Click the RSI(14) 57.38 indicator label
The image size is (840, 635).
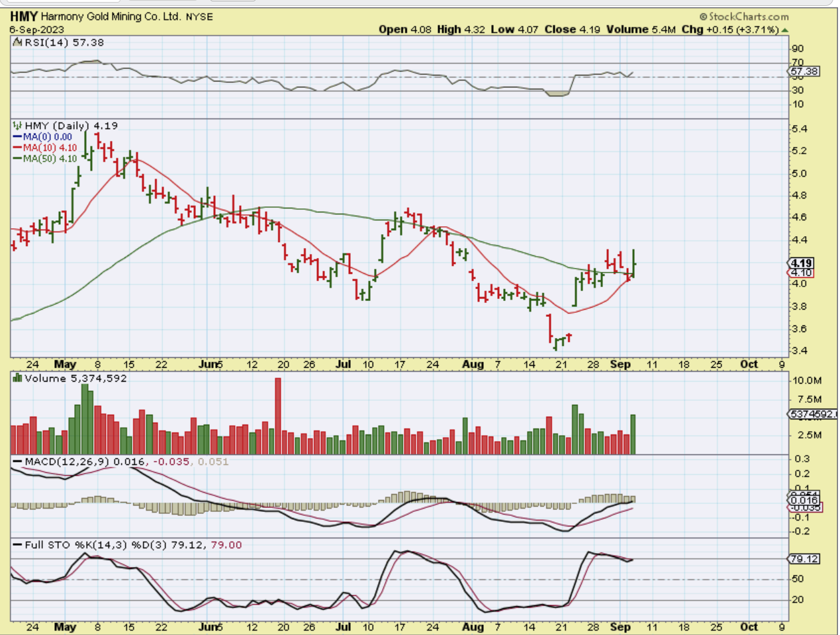64,42
